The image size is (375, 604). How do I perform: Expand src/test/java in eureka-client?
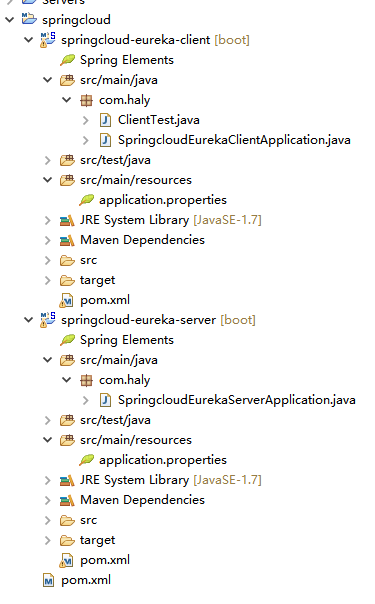(47, 160)
